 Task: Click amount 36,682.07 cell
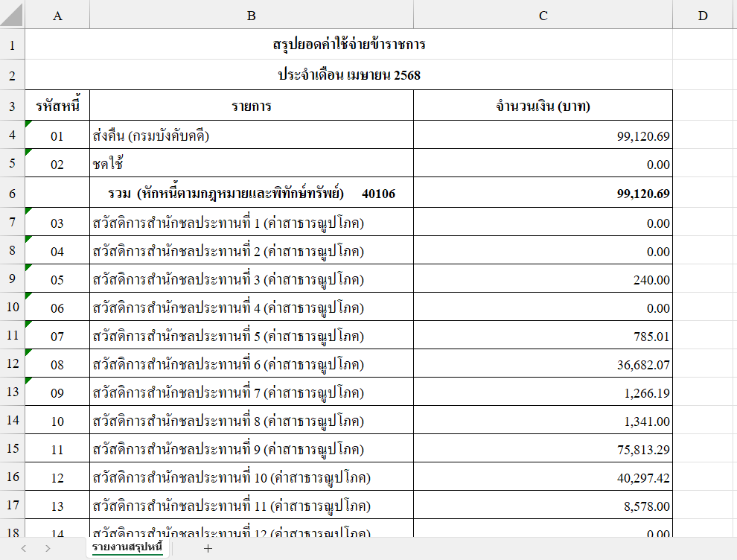[x=543, y=363]
